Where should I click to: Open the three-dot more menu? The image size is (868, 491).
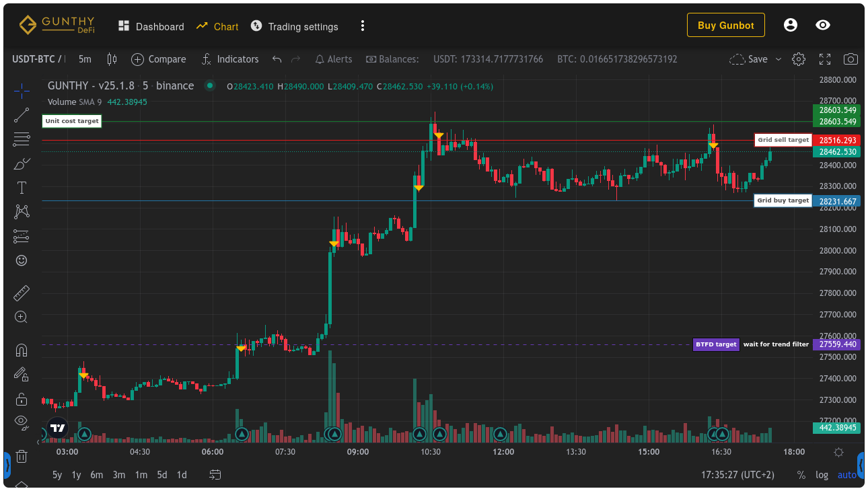coord(363,26)
